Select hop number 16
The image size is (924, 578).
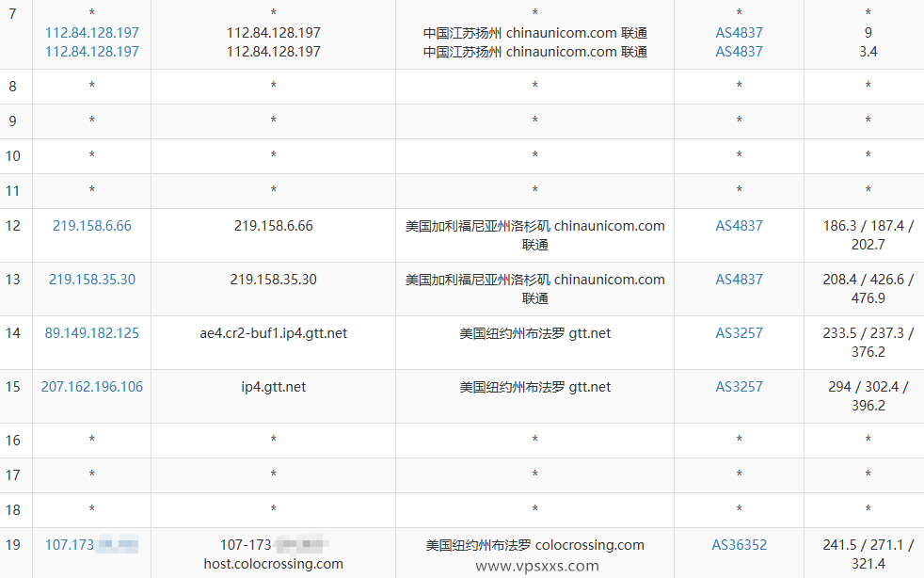tap(12, 441)
